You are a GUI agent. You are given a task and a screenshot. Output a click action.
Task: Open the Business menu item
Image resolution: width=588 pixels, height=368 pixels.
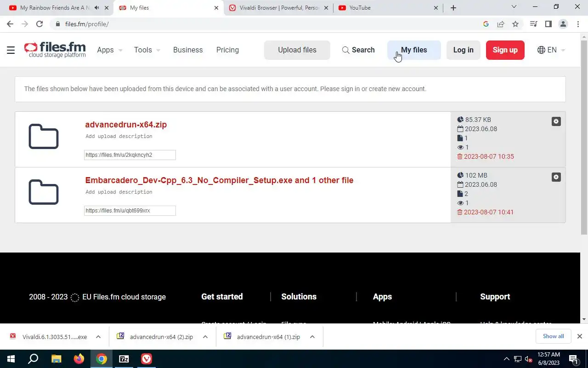click(188, 50)
